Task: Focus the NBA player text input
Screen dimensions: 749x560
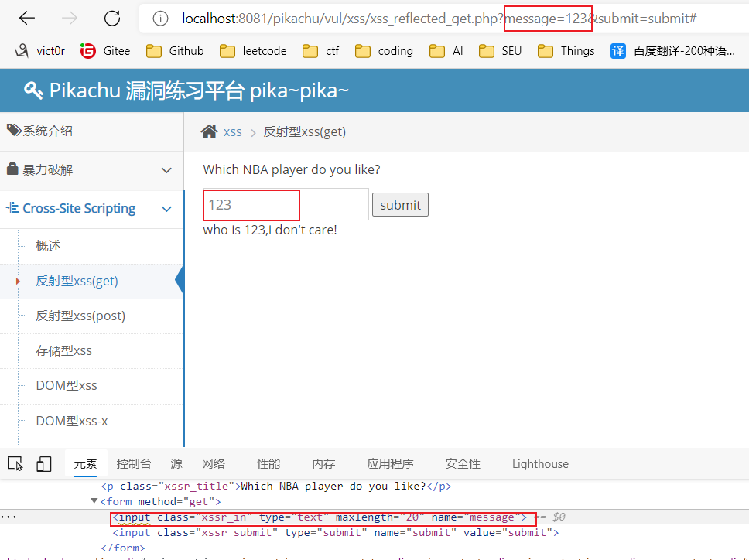Action: click(285, 204)
